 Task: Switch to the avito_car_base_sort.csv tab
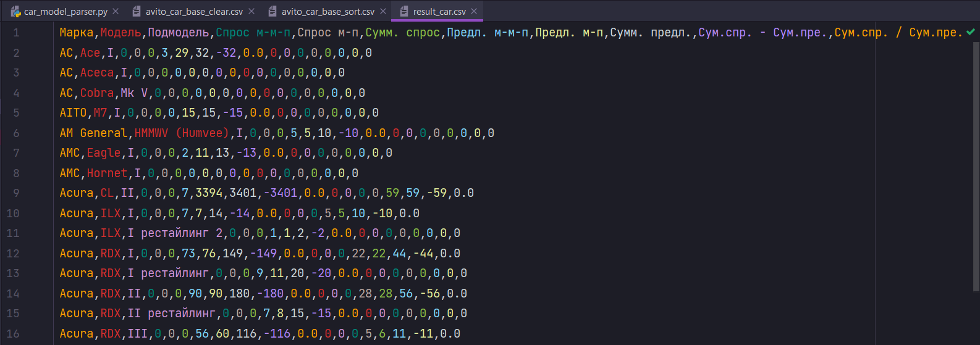(x=327, y=12)
